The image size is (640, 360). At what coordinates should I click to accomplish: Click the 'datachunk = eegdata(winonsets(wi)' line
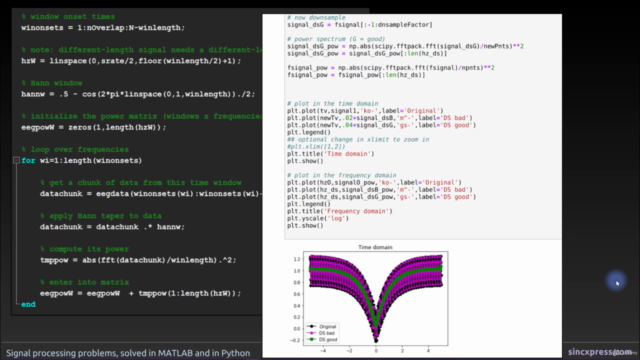pyautogui.click(x=151, y=193)
